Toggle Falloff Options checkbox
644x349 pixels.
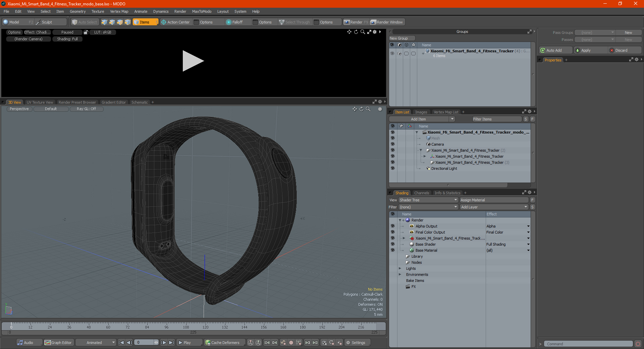point(255,22)
